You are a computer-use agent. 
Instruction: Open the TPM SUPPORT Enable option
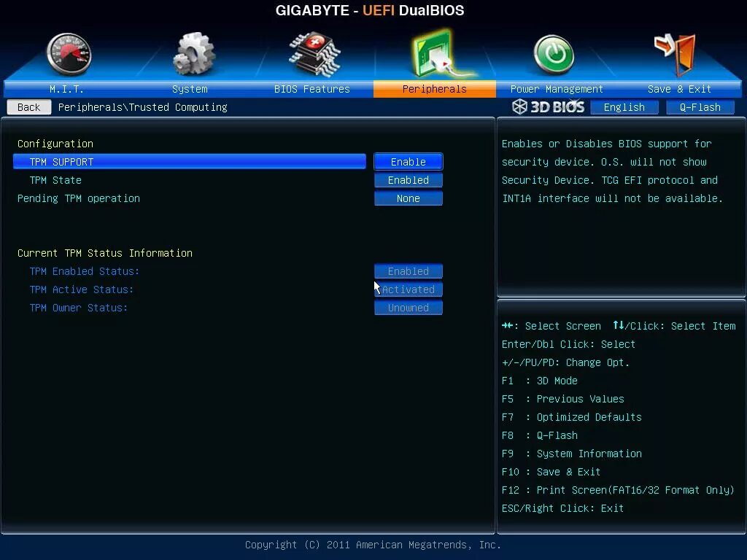409,162
